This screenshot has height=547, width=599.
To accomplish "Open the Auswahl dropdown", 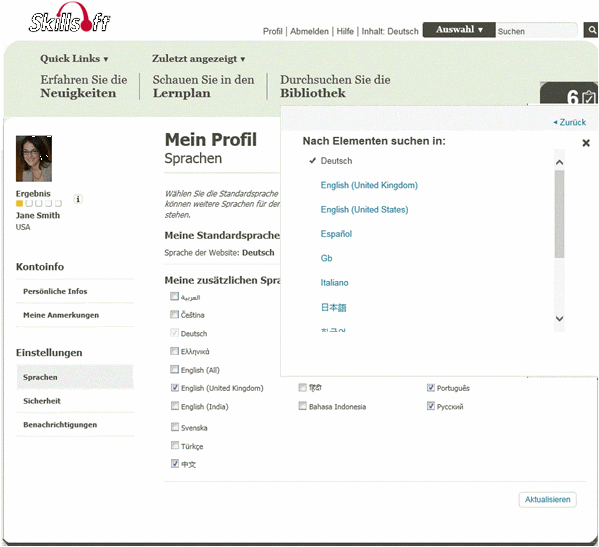I will pyautogui.click(x=459, y=30).
